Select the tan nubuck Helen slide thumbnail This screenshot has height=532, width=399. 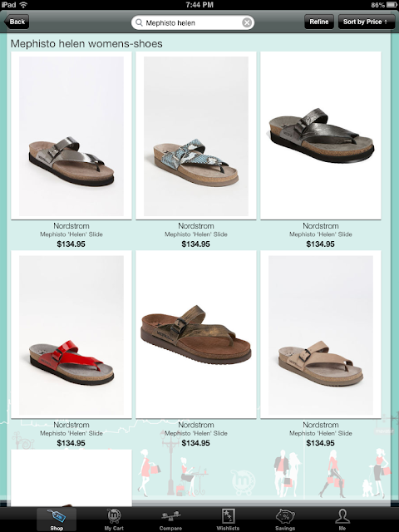click(321, 334)
